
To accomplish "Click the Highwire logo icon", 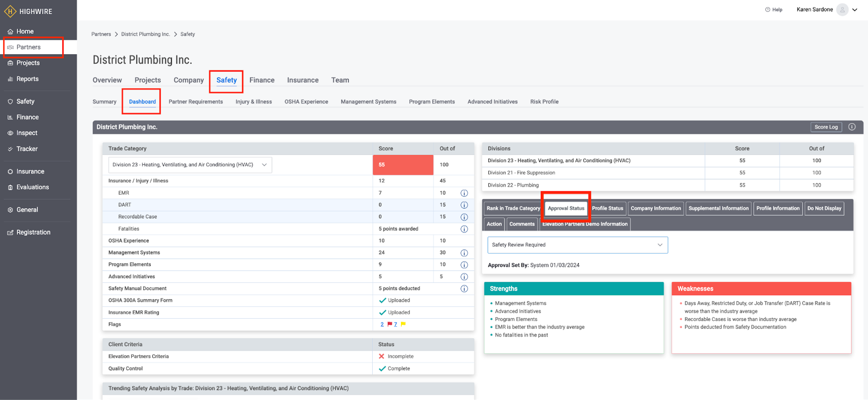I will pyautogui.click(x=10, y=11).
